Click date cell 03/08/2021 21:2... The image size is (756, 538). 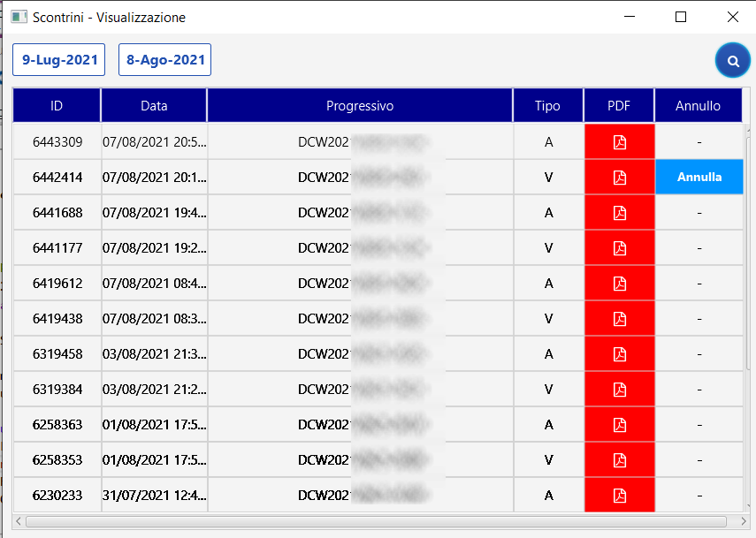[x=154, y=390]
